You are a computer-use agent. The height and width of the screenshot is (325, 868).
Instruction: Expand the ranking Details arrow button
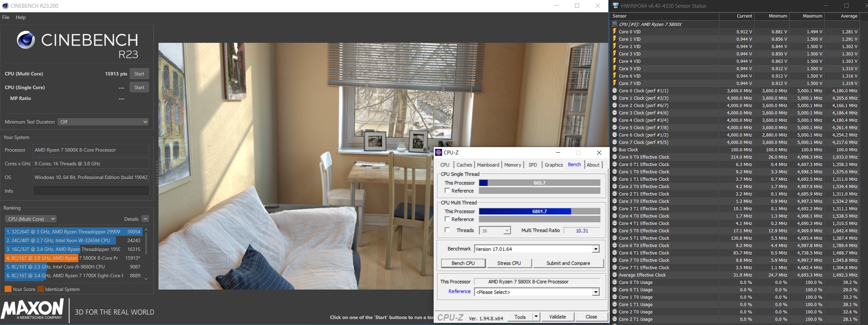pos(145,219)
